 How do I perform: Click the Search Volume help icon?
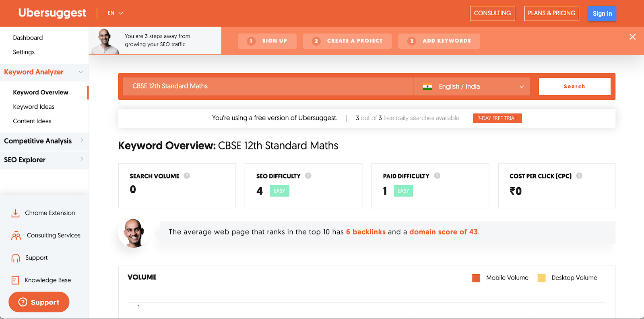click(187, 176)
